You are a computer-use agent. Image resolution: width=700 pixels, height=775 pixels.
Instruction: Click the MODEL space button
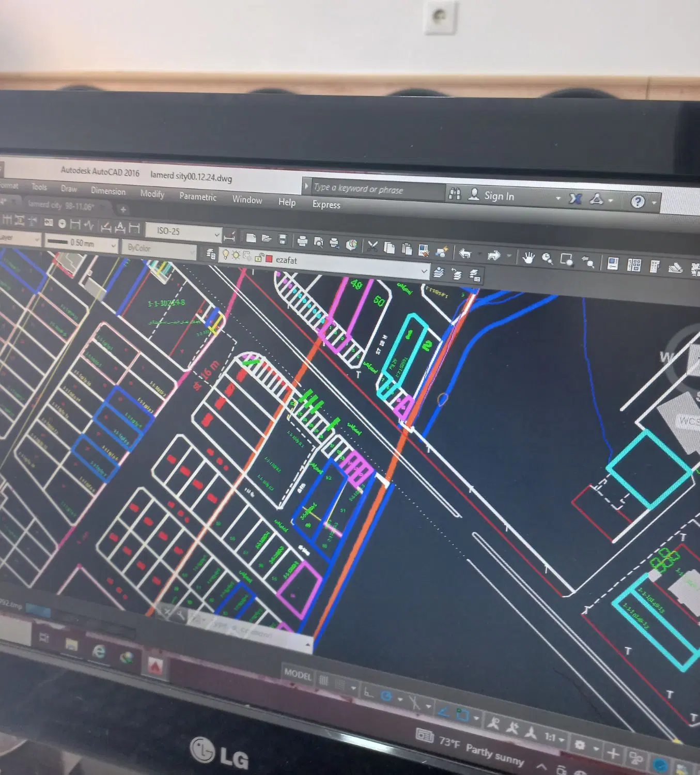click(298, 674)
